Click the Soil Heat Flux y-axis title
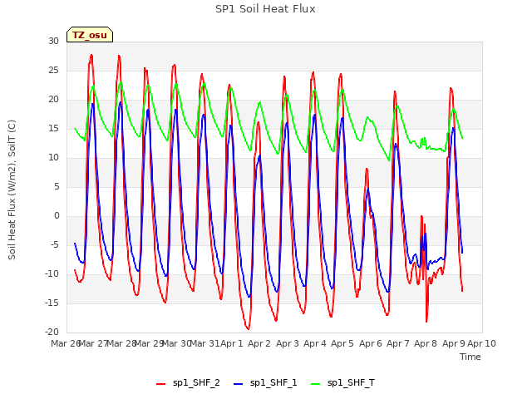The image size is (532, 399). point(12,190)
